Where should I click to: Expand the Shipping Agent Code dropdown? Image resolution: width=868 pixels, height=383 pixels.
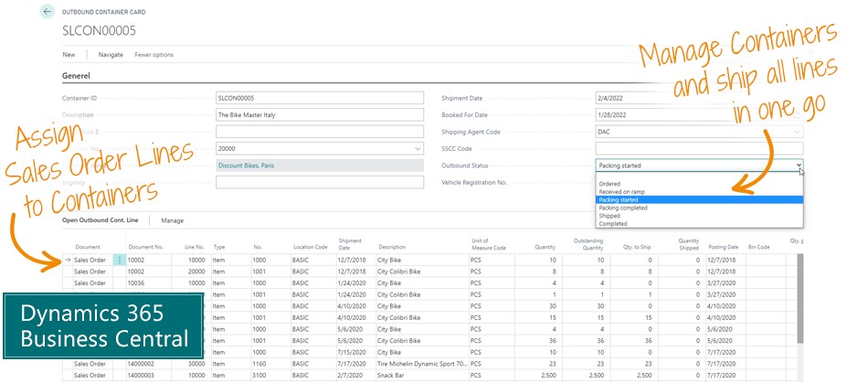coord(798,132)
